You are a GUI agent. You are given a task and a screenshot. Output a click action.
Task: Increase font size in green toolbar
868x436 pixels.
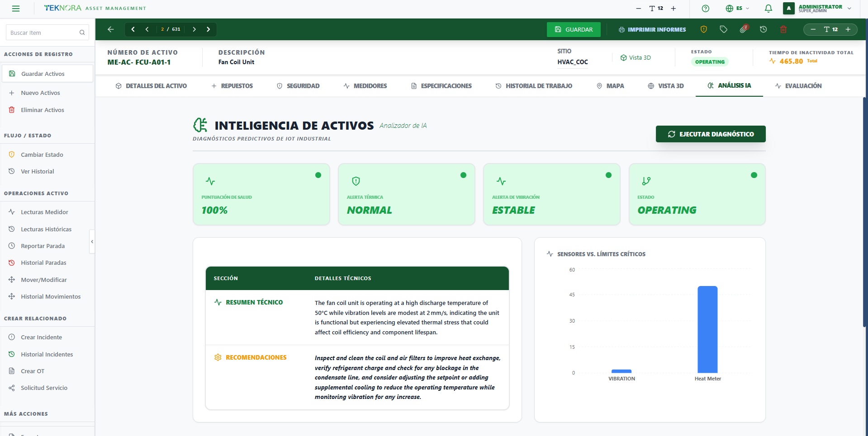(x=848, y=29)
